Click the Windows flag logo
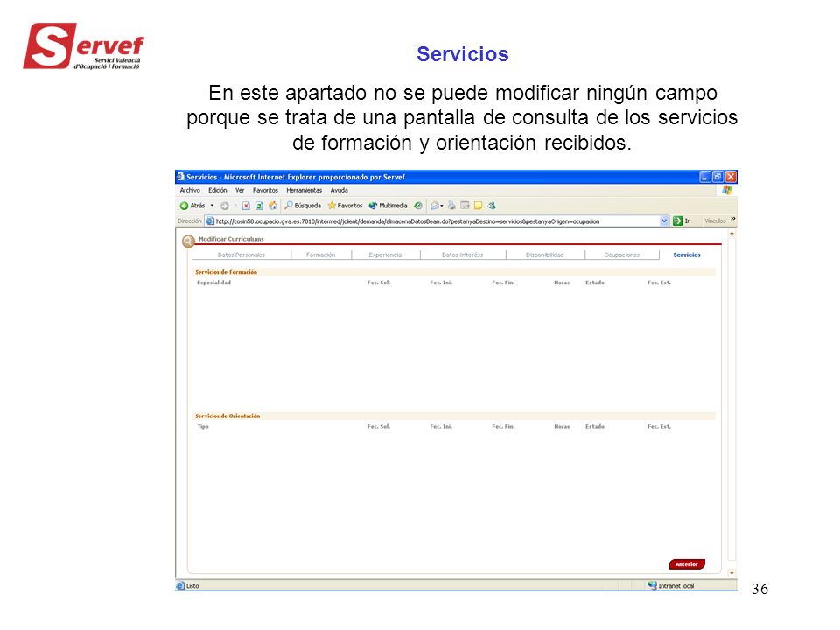 click(727, 190)
